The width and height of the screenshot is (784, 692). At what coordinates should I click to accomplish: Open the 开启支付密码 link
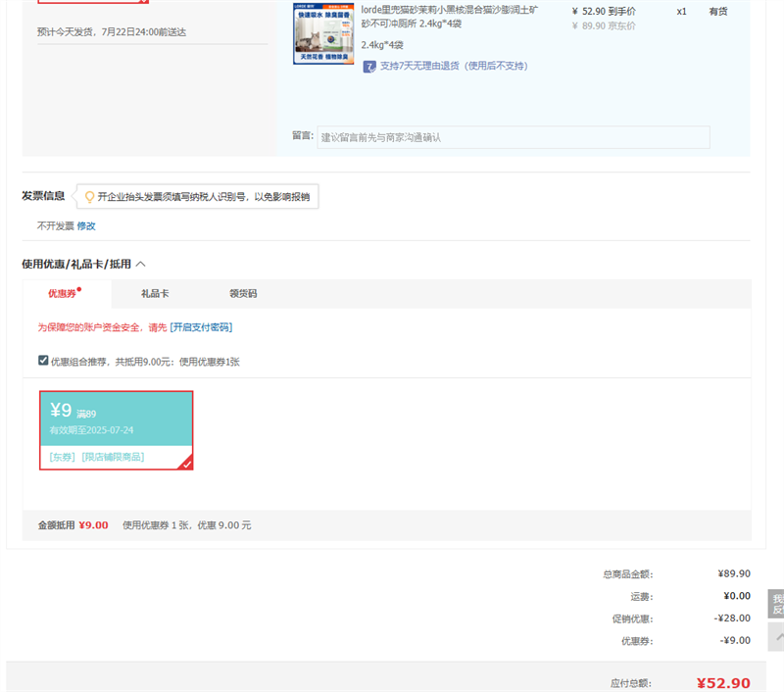click(201, 327)
